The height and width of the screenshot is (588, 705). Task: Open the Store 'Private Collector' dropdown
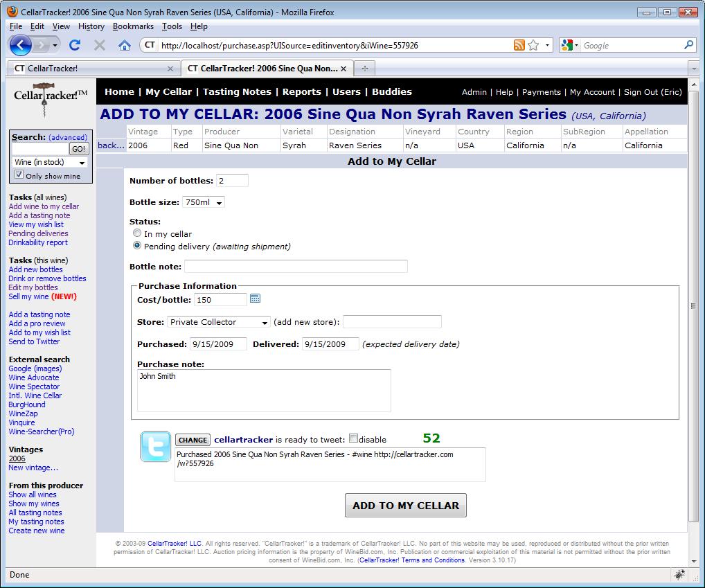[x=219, y=322]
